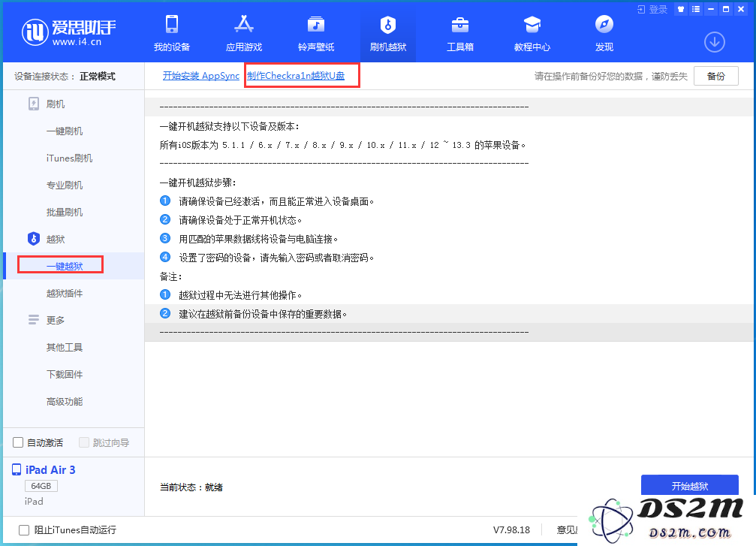This screenshot has width=756, height=546.
Task: Click the 开始越狱 start jailbreak button
Action: click(x=689, y=485)
